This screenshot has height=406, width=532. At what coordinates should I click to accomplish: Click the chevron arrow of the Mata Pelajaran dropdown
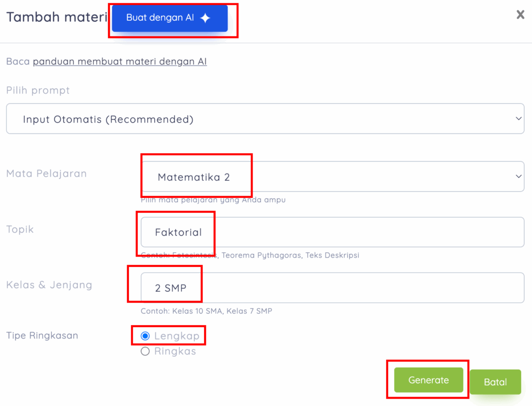click(x=518, y=177)
